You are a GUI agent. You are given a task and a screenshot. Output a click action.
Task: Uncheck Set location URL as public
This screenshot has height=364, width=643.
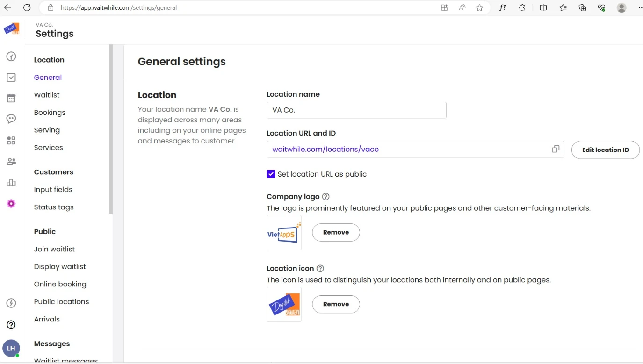point(271,174)
